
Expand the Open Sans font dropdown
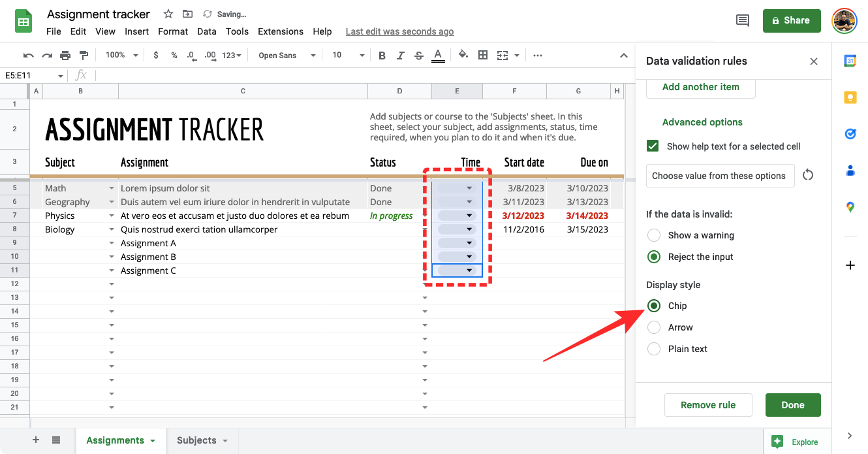click(x=287, y=56)
